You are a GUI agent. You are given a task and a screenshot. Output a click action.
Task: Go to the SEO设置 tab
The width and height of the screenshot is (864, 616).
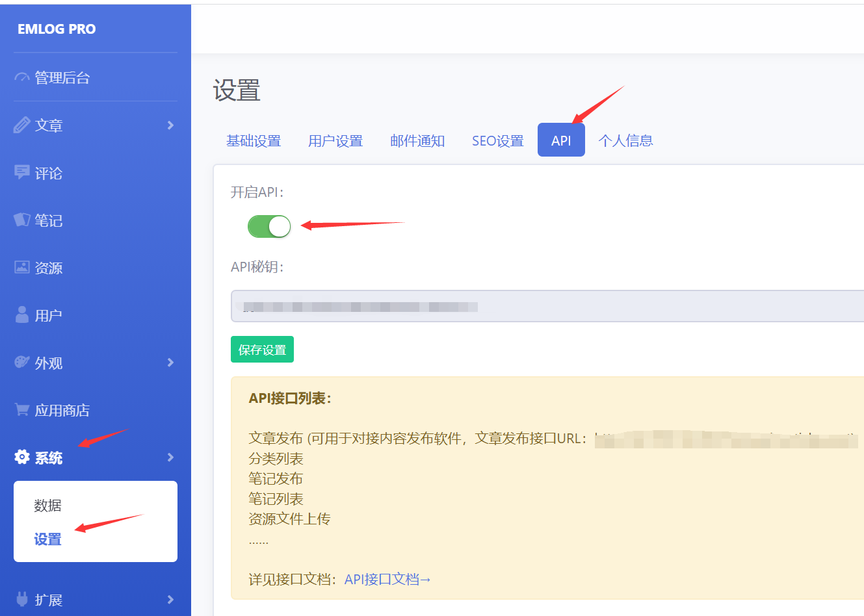[498, 140]
